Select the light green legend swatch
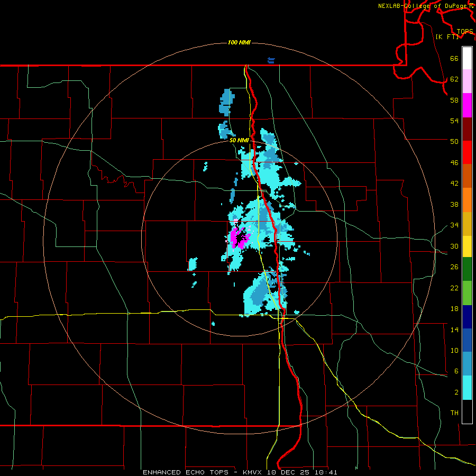The width and height of the screenshot is (476, 476). (x=467, y=293)
